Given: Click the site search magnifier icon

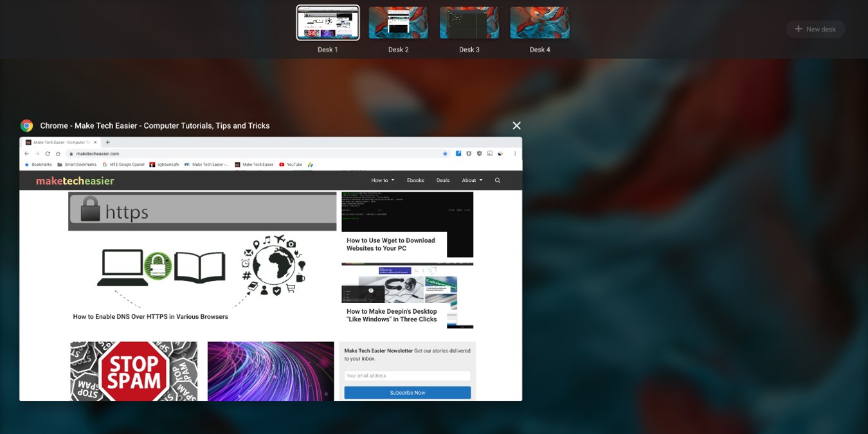Looking at the screenshot, I should pos(497,180).
